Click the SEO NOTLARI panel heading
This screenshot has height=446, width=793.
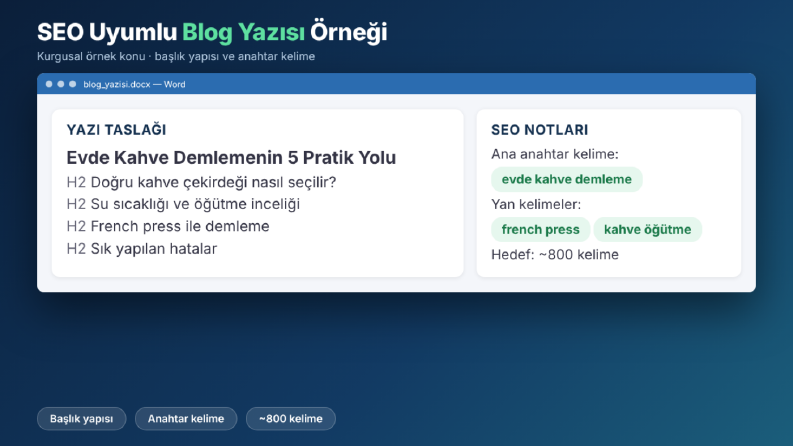click(x=540, y=130)
